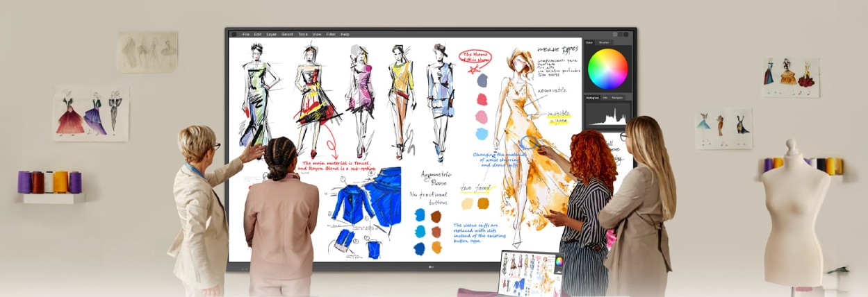Open the View menu
The width and height of the screenshot is (868, 297).
(317, 34)
